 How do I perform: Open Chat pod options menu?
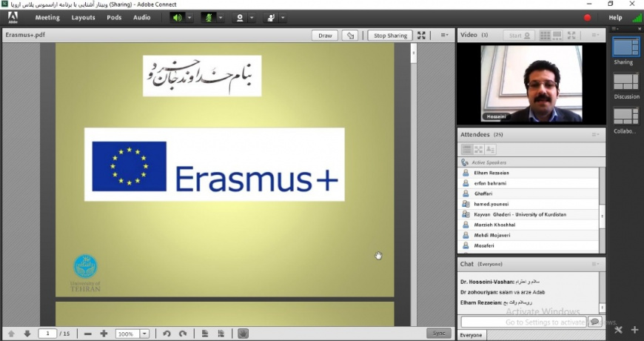[x=595, y=264]
